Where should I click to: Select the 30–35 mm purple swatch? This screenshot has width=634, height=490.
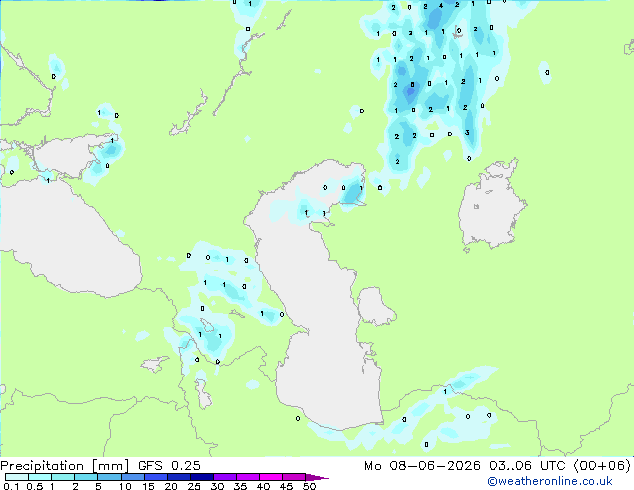[224, 477]
